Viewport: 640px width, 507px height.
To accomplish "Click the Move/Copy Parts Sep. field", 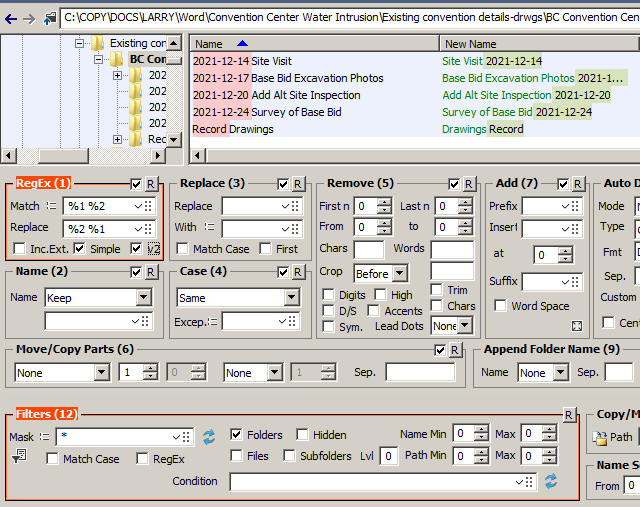I will [x=420, y=372].
